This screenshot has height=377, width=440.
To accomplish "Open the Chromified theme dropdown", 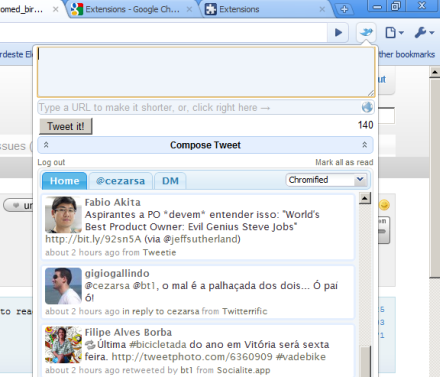I will click(327, 180).
